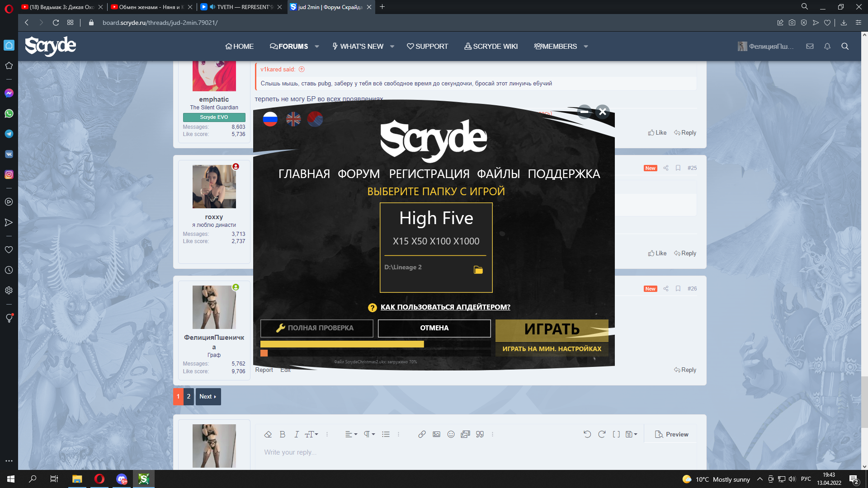The image size is (868, 488).
Task: Open the image insert icon in reply editor
Action: (436, 434)
